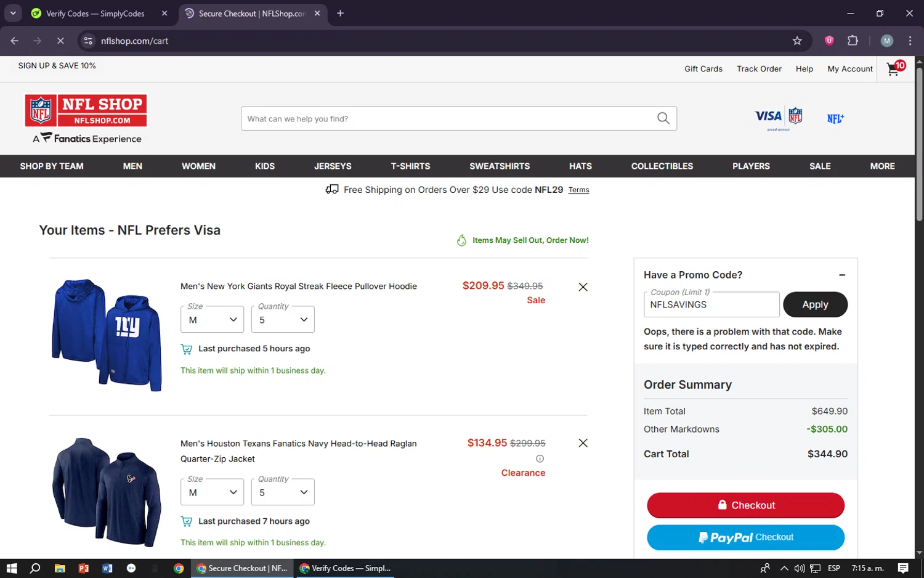
Task: Open Size dropdown for the Texans Jacket
Action: [212, 492]
